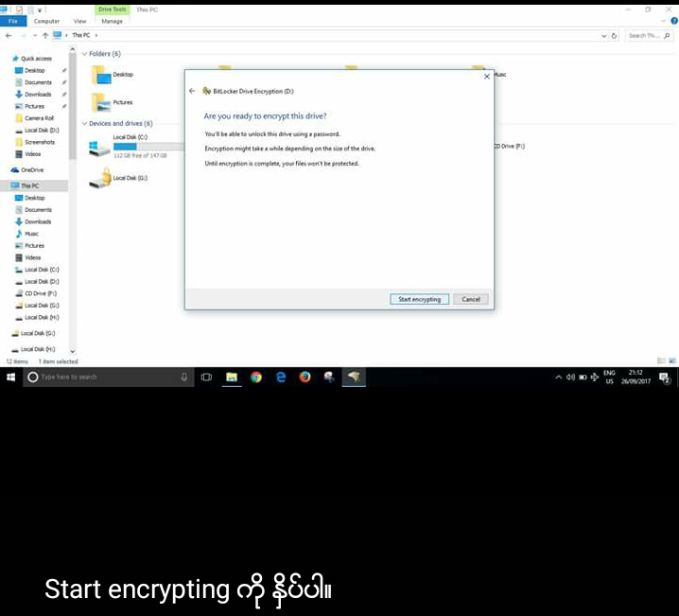Select the Desktop folder in the main pane

coord(113,75)
